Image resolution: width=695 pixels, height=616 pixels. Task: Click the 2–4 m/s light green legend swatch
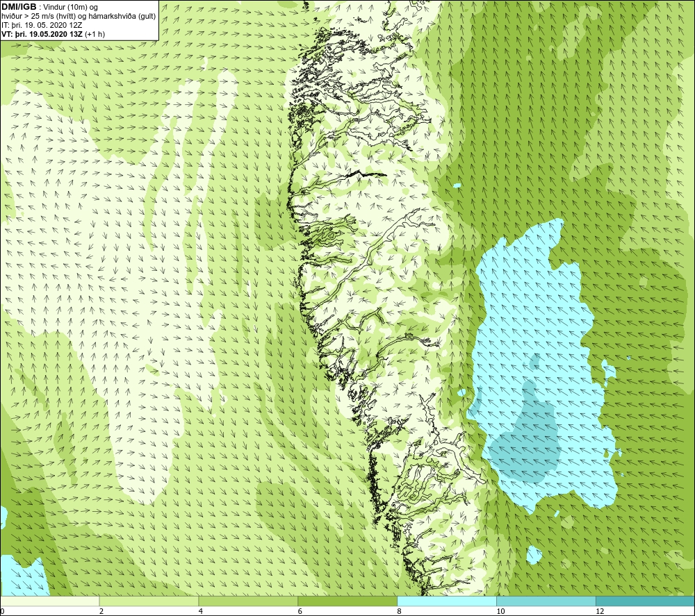(x=149, y=601)
